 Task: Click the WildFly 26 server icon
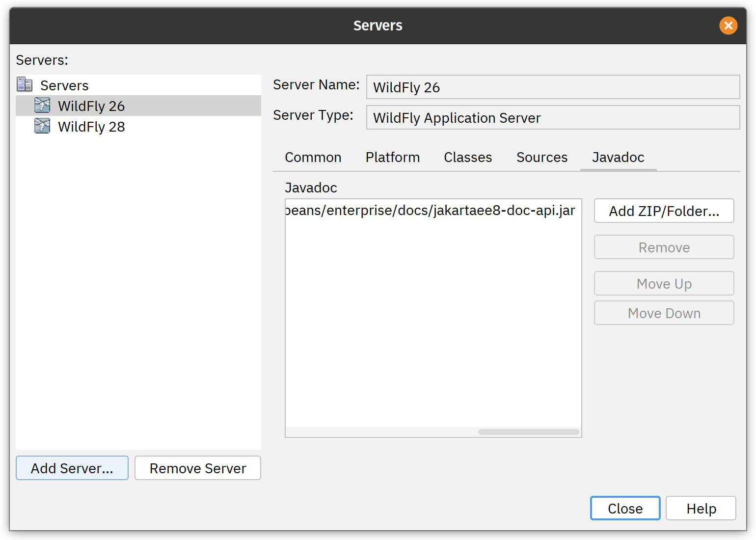[42, 105]
